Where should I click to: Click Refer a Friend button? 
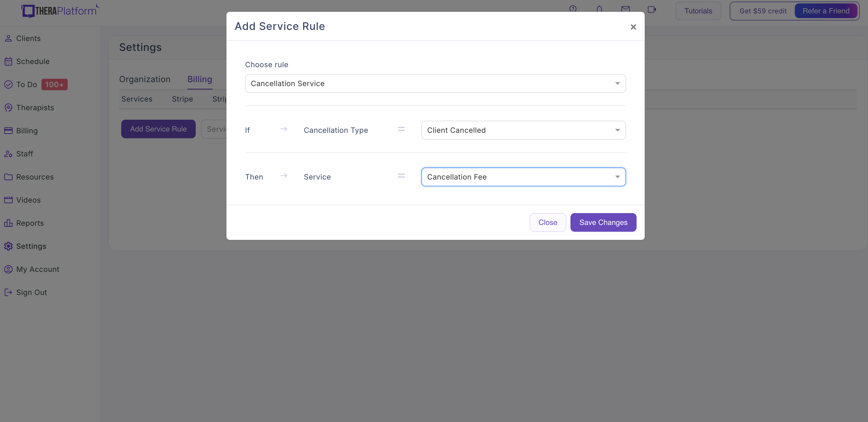826,11
